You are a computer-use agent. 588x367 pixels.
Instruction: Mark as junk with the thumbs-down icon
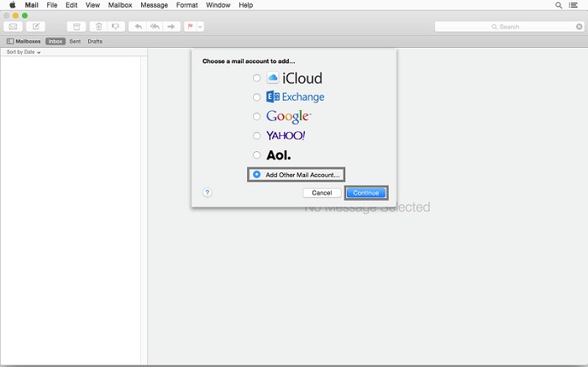tap(116, 27)
